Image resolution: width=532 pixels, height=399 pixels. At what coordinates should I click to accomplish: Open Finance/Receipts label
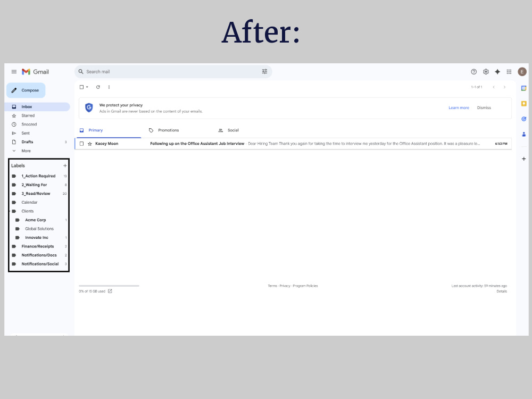tap(38, 246)
